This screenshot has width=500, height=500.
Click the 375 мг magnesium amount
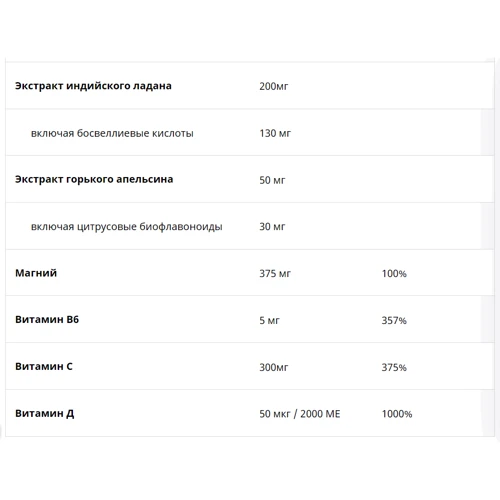tap(275, 274)
